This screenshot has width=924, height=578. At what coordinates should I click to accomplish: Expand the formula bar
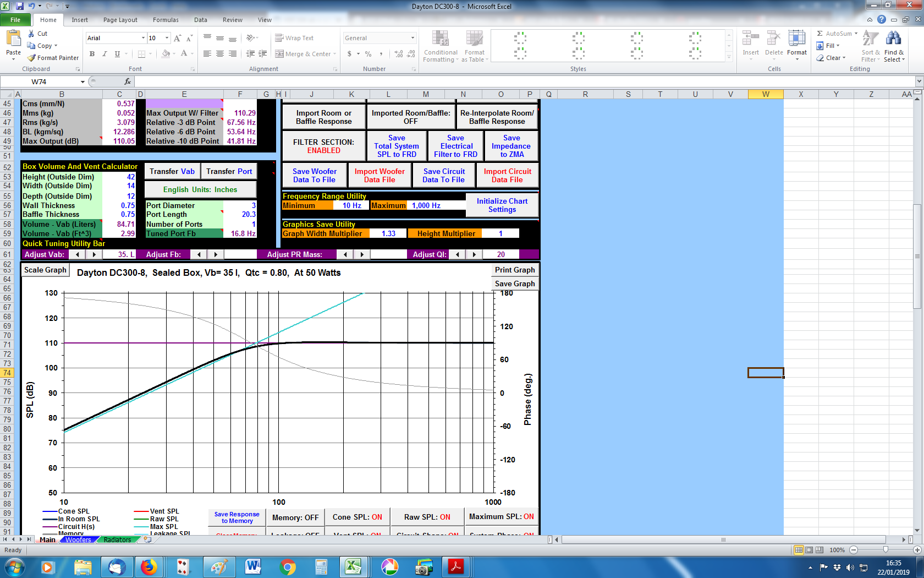pyautogui.click(x=919, y=81)
